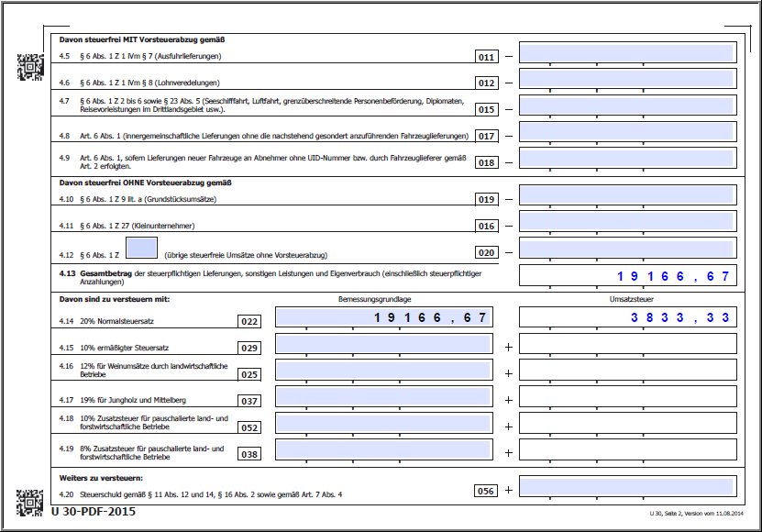
Task: Click label '4.17 19% für Jungholz und Mittelberg'
Action: tap(123, 400)
